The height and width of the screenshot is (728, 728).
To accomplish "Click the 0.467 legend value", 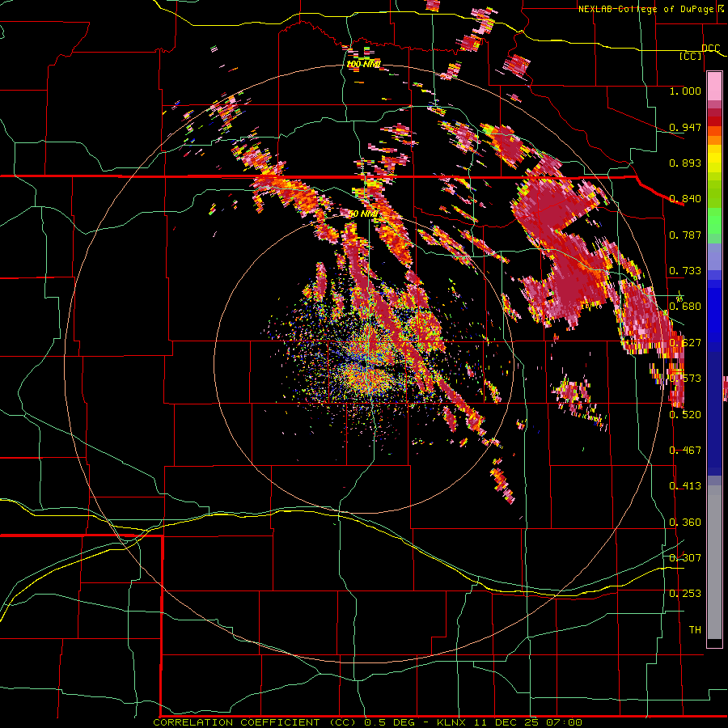I will (x=685, y=451).
